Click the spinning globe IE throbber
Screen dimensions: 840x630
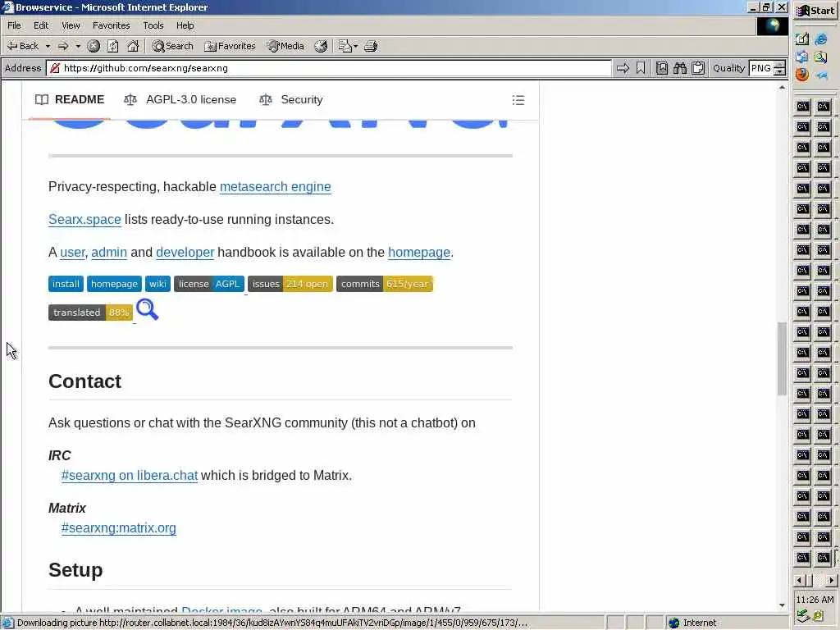(773, 25)
